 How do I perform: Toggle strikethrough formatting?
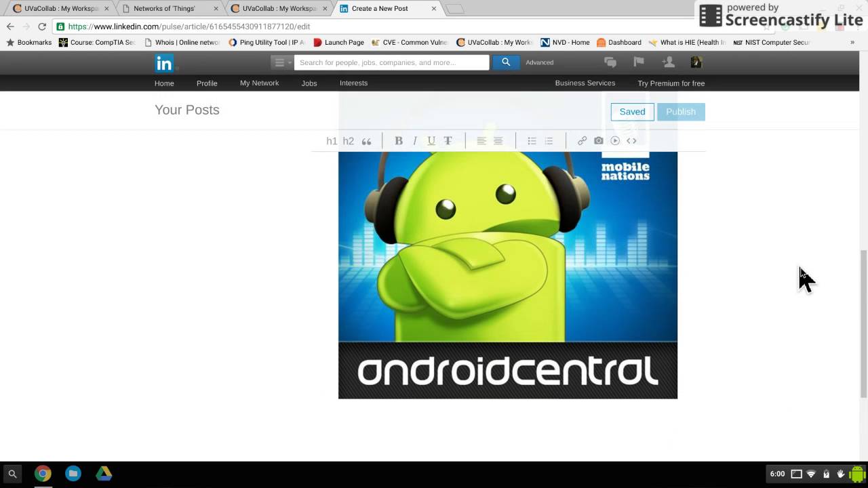[448, 141]
